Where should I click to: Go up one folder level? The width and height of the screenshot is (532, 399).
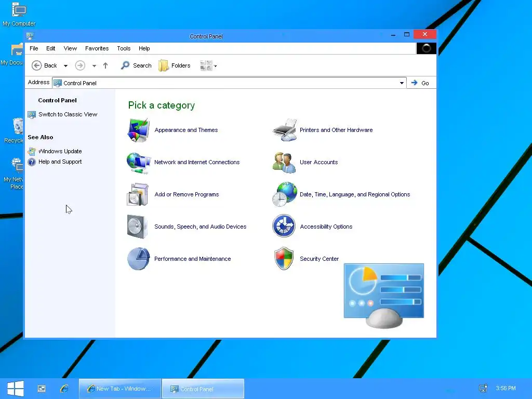pyautogui.click(x=105, y=65)
